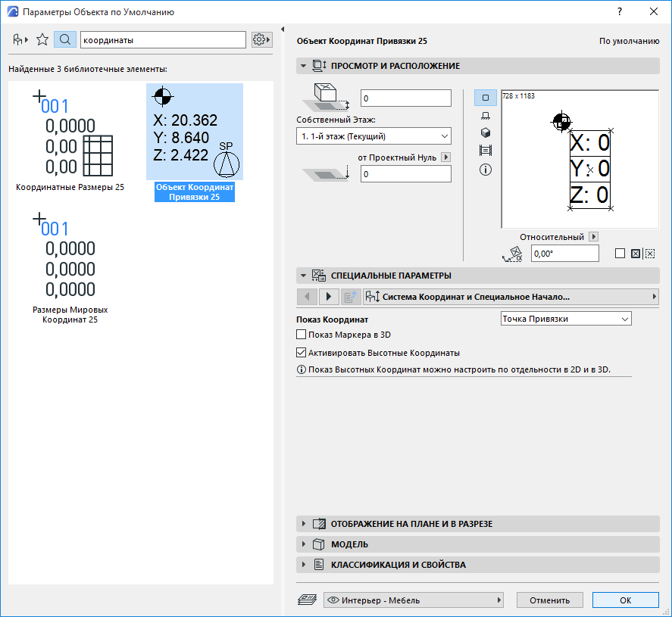Click the По умолчанию label
Screen dimensions: 672x617
[x=629, y=41]
